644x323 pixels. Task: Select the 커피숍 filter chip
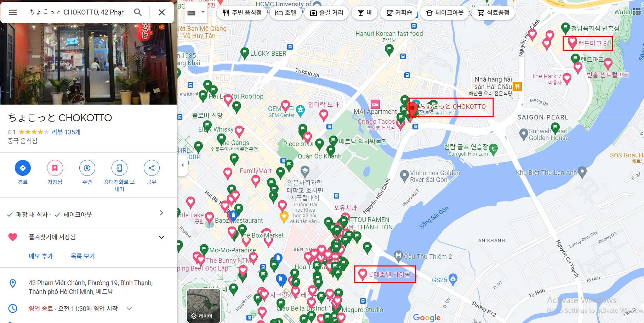(x=399, y=13)
